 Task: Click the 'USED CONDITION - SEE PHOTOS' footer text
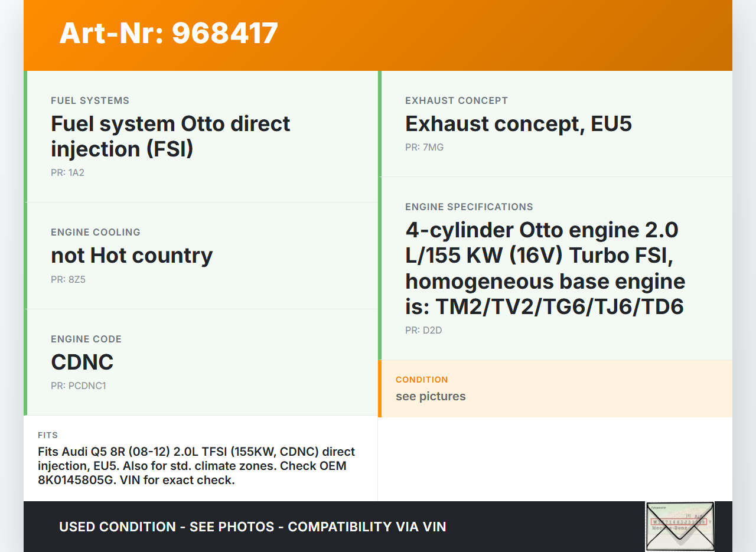pyautogui.click(x=252, y=527)
